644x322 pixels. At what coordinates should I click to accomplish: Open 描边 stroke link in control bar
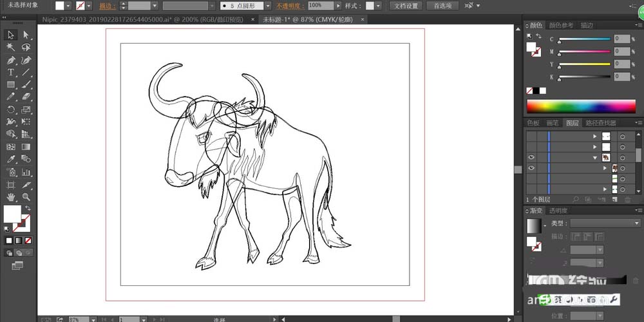[108, 6]
